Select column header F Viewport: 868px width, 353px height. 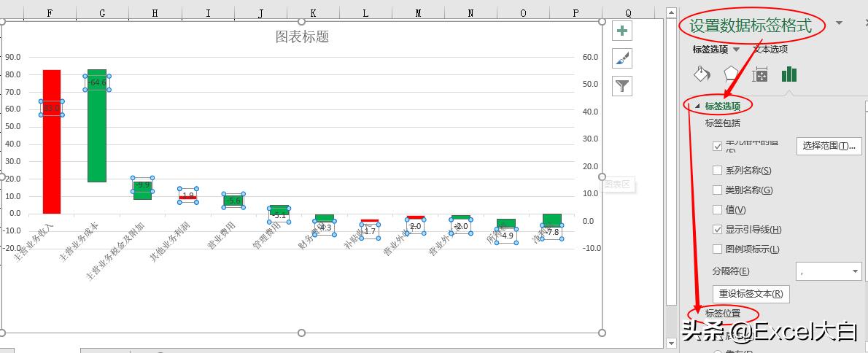pos(50,13)
